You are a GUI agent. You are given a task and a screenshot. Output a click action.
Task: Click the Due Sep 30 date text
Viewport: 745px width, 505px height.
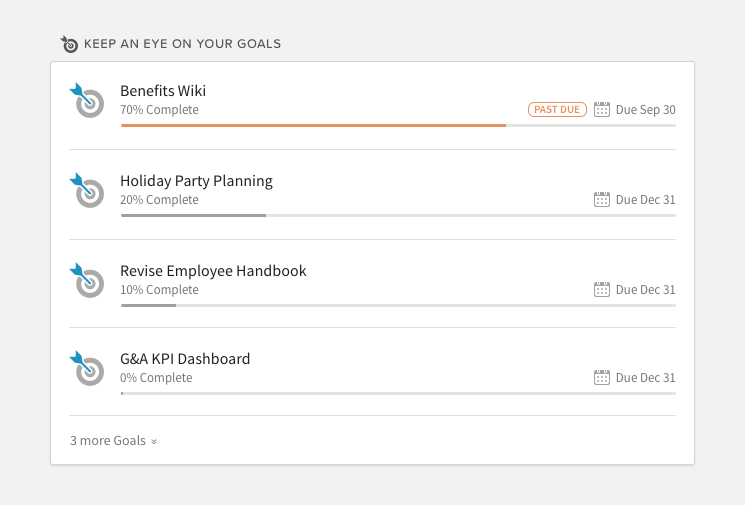tap(645, 110)
